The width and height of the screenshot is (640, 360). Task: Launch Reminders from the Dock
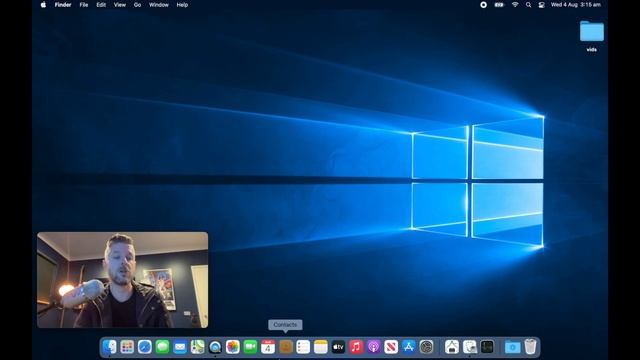click(303, 347)
